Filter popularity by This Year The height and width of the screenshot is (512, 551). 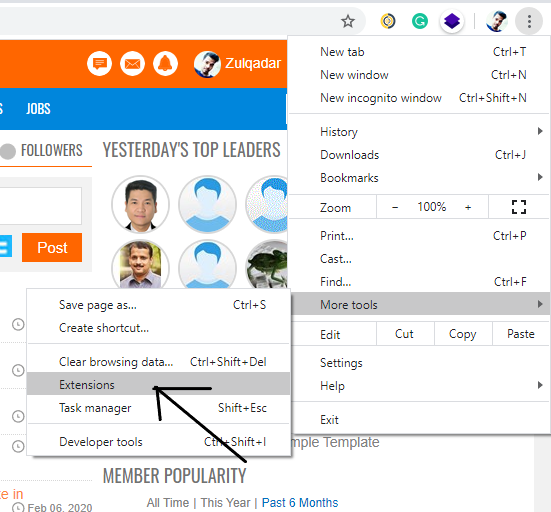[x=225, y=503]
